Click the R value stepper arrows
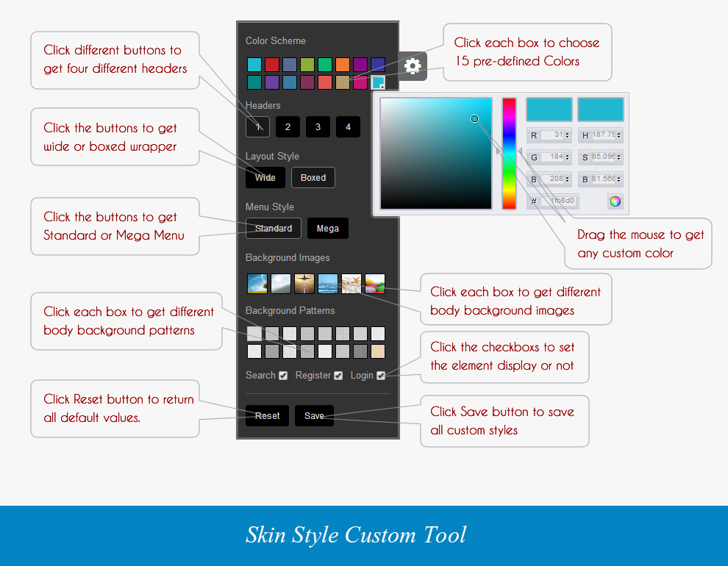This screenshot has width=728, height=566. [568, 135]
